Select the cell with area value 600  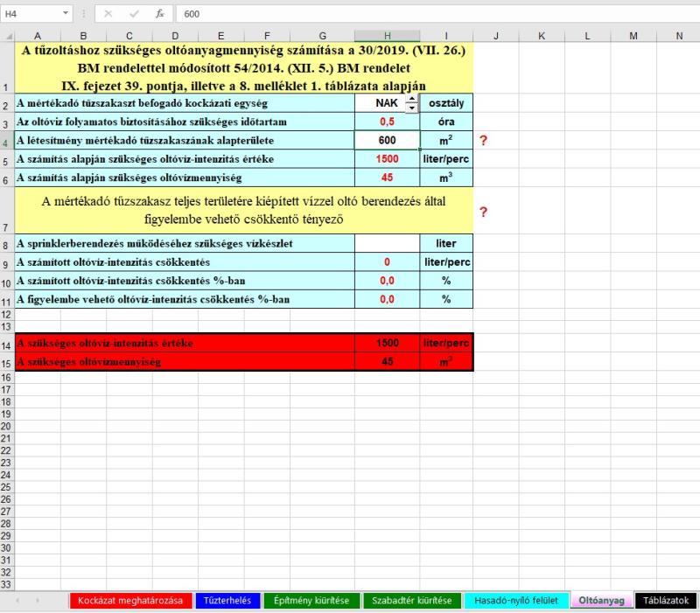click(x=387, y=140)
